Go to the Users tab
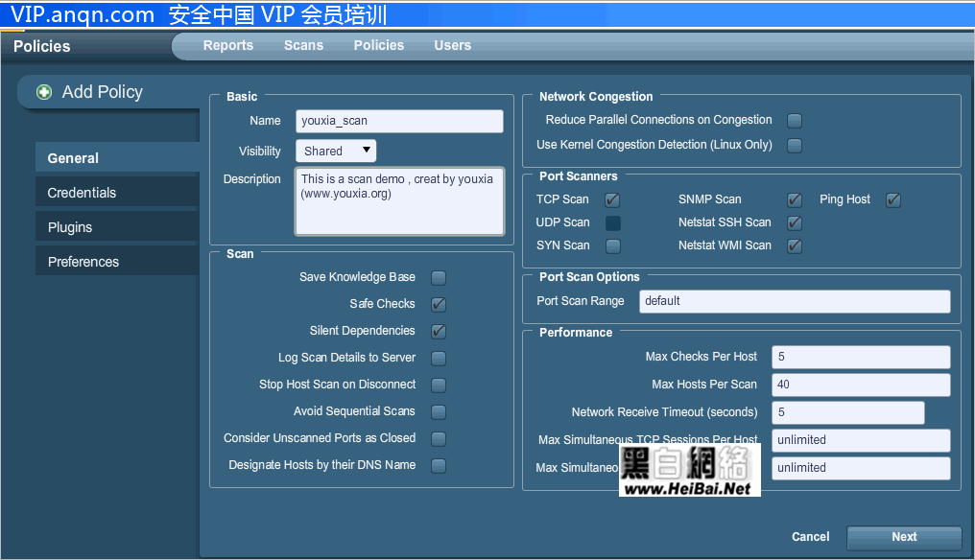The width and height of the screenshot is (975, 560). pyautogui.click(x=452, y=45)
